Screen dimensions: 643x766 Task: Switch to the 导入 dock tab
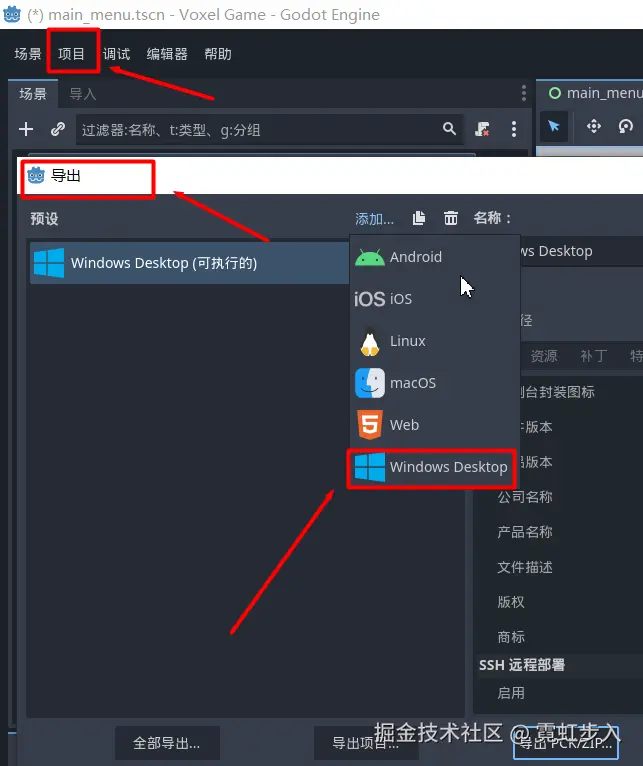pos(83,93)
